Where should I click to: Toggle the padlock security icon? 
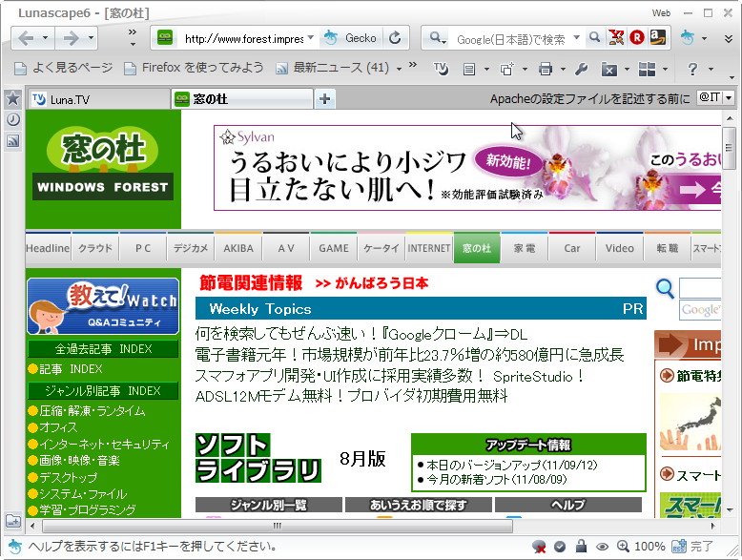click(x=581, y=546)
